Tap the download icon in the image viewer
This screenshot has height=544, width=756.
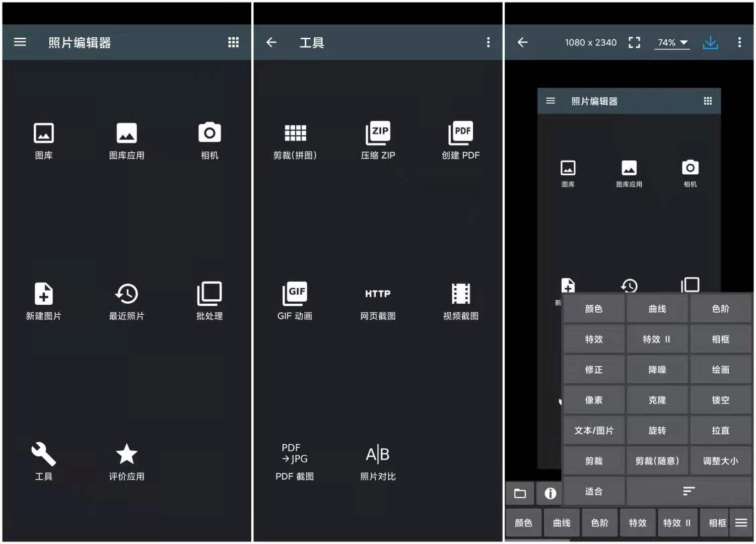click(710, 42)
